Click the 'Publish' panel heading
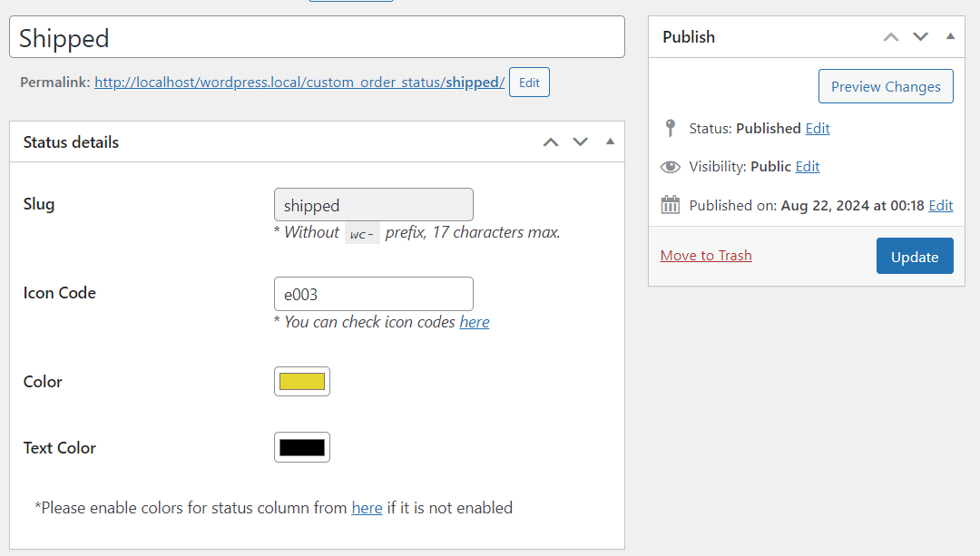The width and height of the screenshot is (980, 556). [x=689, y=37]
